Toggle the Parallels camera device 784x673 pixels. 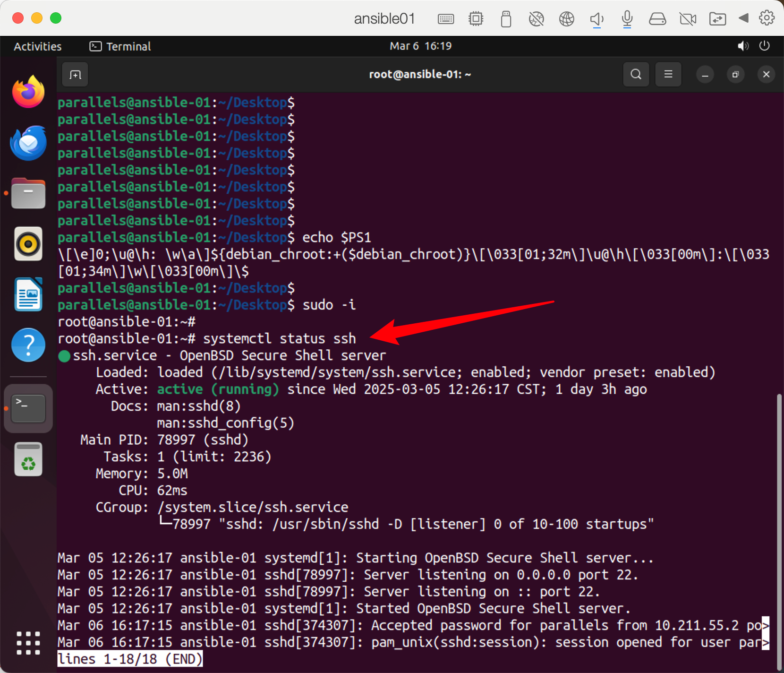pyautogui.click(x=687, y=19)
